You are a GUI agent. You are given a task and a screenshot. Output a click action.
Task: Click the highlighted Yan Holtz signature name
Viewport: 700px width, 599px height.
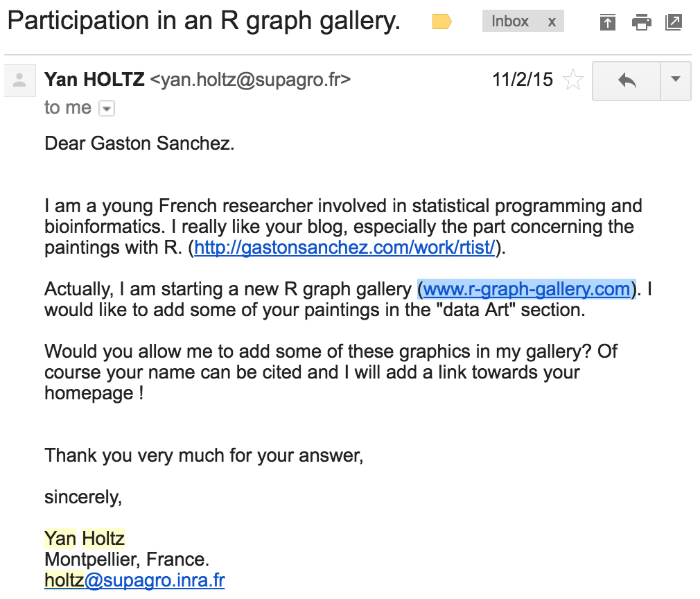coord(85,538)
